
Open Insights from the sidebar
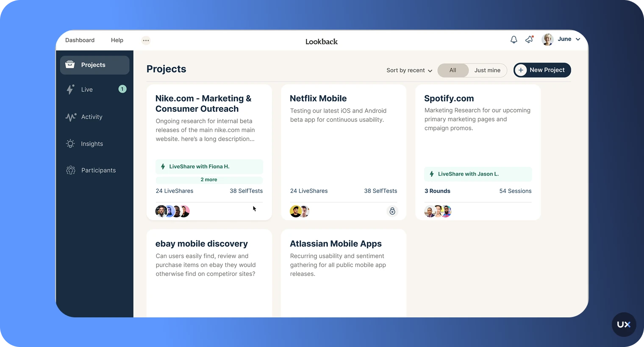click(x=94, y=144)
